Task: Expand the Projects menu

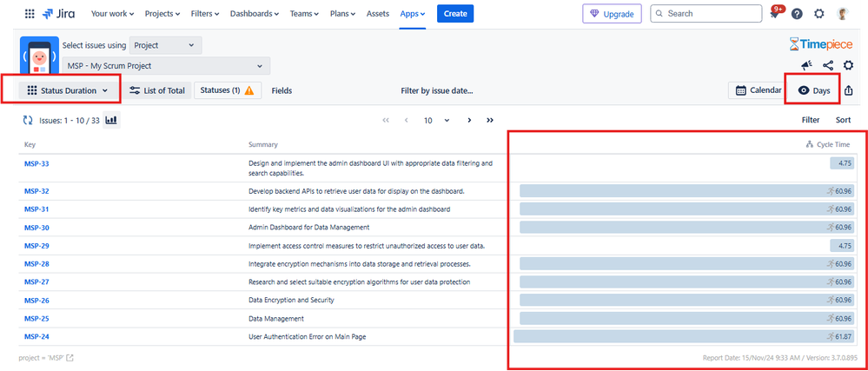Action: click(162, 14)
